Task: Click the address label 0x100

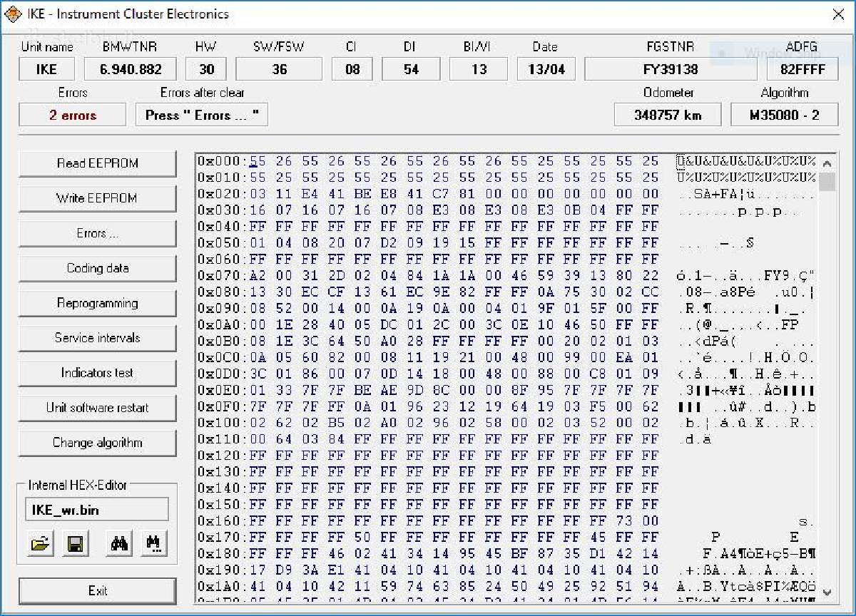Action: [x=222, y=423]
